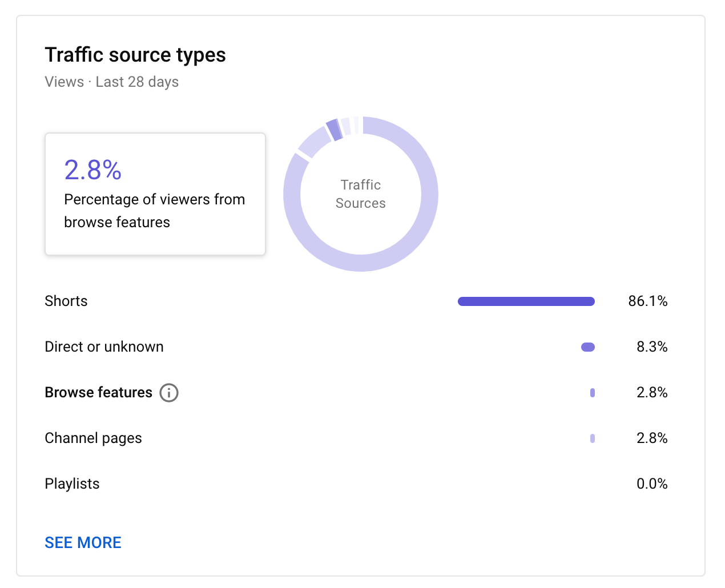This screenshot has height=588, width=725.
Task: Click the Shorts percentage bar
Action: click(526, 301)
